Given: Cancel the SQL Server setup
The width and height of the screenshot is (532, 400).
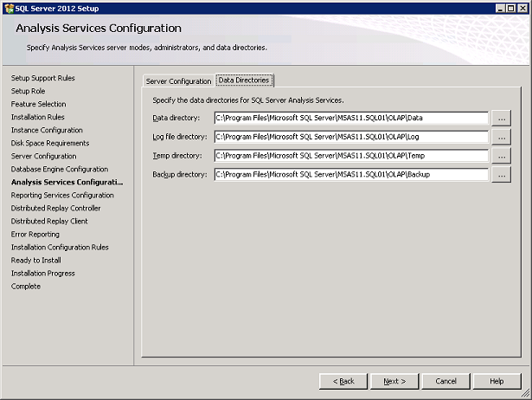Looking at the screenshot, I should 445,381.
